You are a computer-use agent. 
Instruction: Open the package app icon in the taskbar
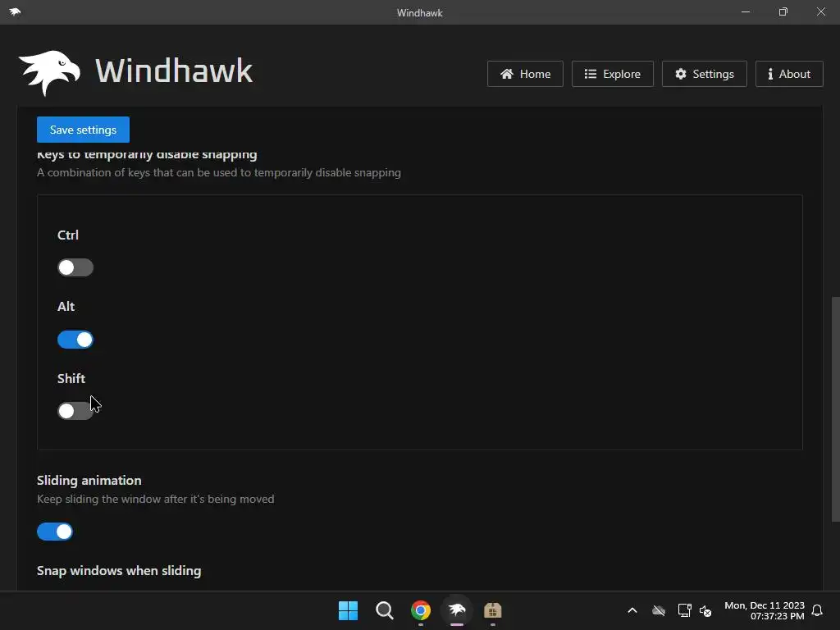tap(492, 610)
